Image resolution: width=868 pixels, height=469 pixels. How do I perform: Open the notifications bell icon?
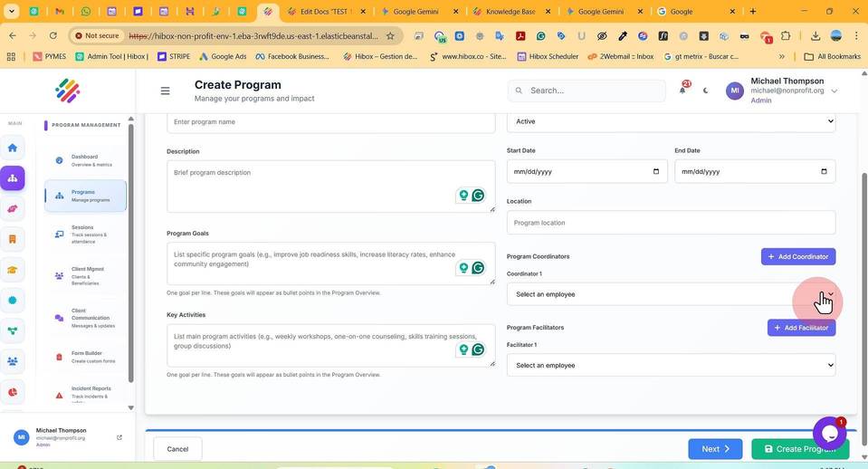tap(682, 91)
